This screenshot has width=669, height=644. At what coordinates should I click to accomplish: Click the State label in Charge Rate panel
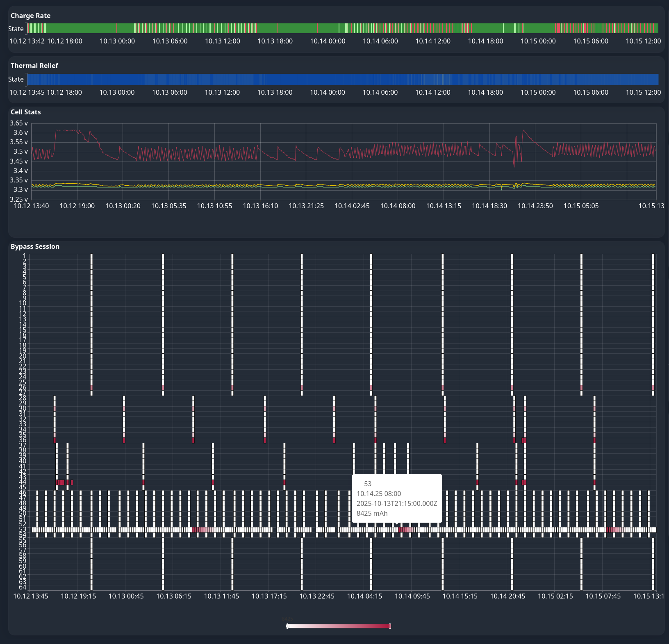coord(16,29)
